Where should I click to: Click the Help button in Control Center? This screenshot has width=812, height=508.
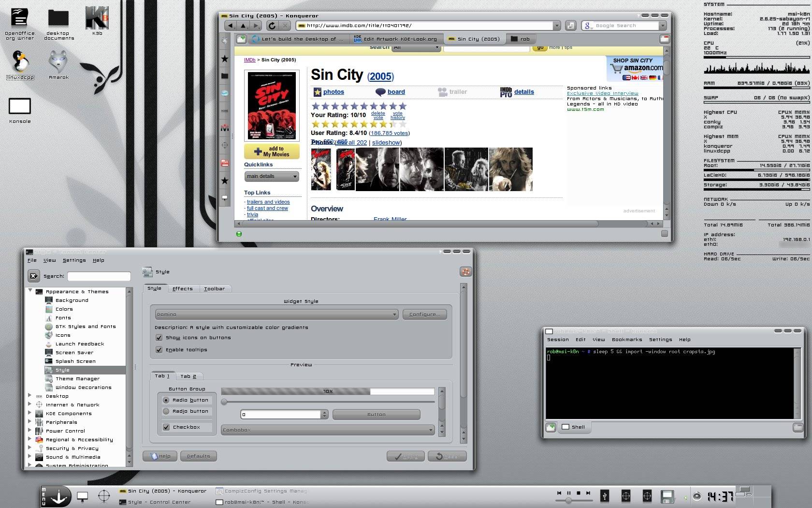coord(160,456)
